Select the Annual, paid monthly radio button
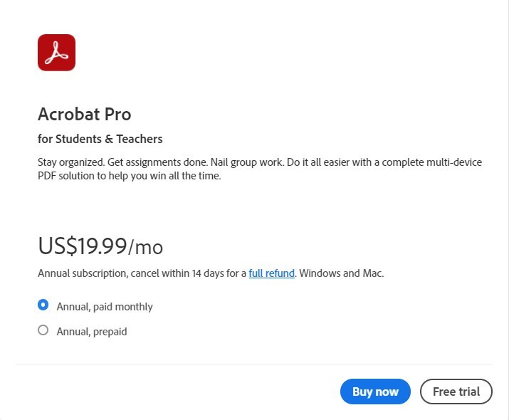Image resolution: width=509 pixels, height=420 pixels. tap(43, 305)
